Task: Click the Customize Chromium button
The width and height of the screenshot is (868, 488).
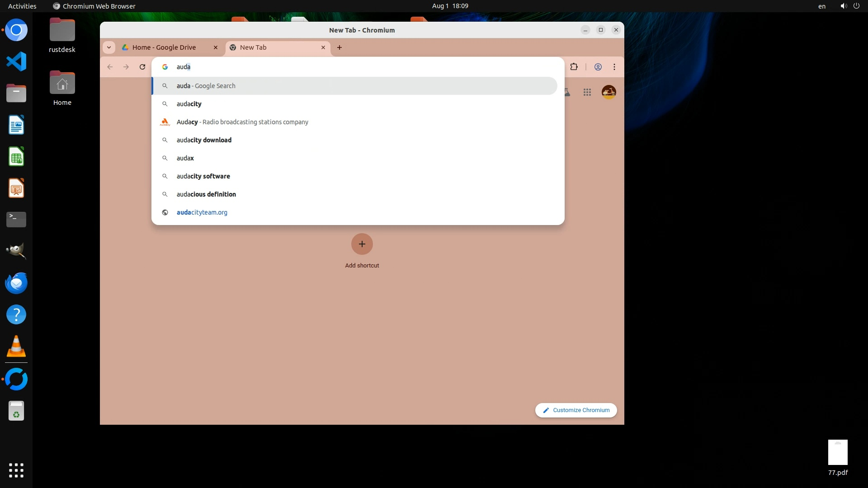Action: click(576, 410)
